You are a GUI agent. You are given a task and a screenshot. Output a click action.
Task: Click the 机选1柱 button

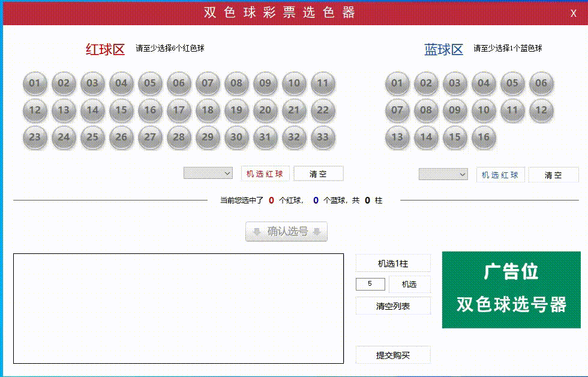coord(393,264)
